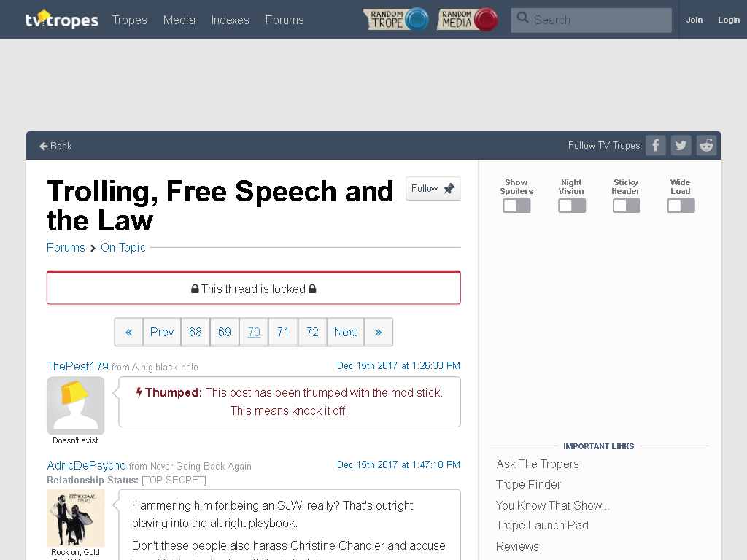Click the tvtropes logo
This screenshot has height=560, width=747.
point(62,20)
